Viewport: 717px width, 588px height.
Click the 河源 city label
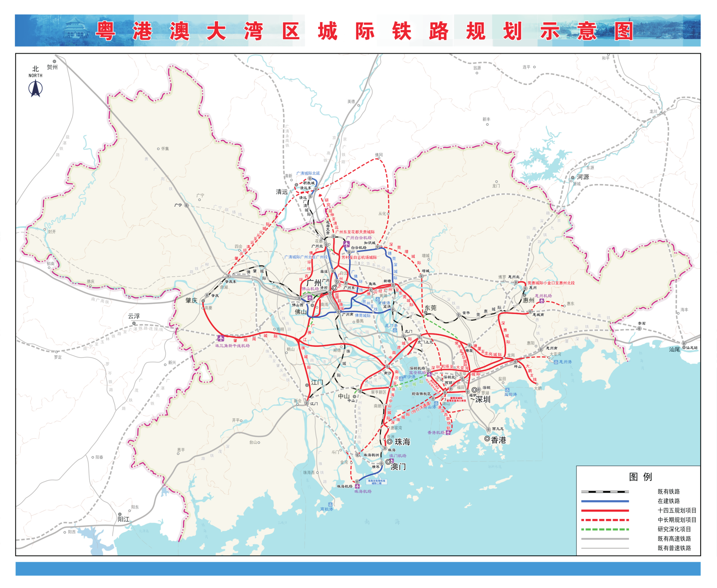583,177
